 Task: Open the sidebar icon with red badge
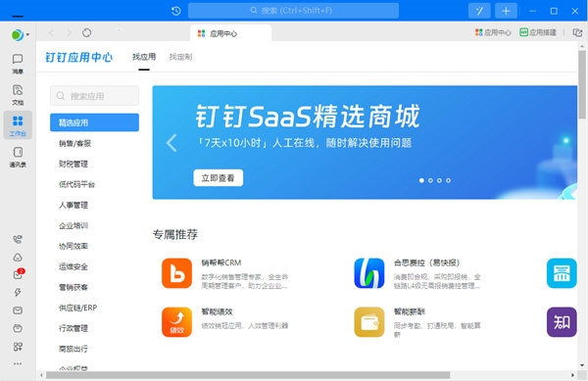point(18,274)
